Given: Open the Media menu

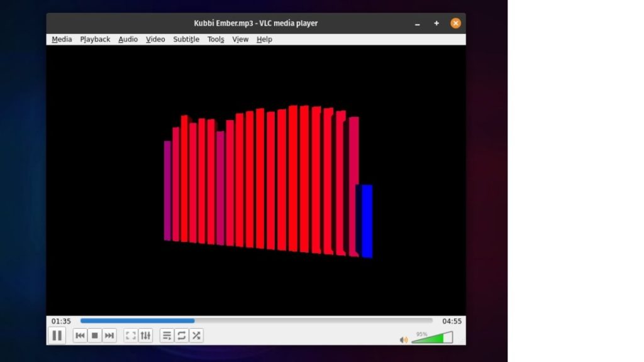Looking at the screenshot, I should [x=62, y=39].
